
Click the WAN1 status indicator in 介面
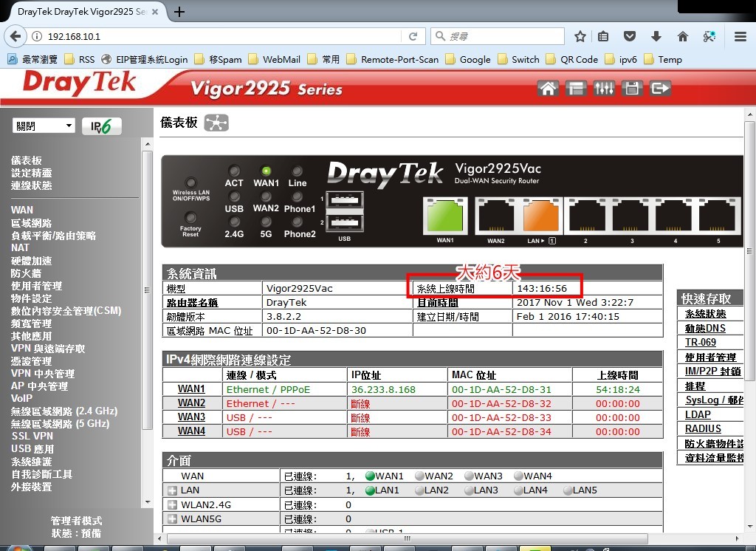pos(371,476)
